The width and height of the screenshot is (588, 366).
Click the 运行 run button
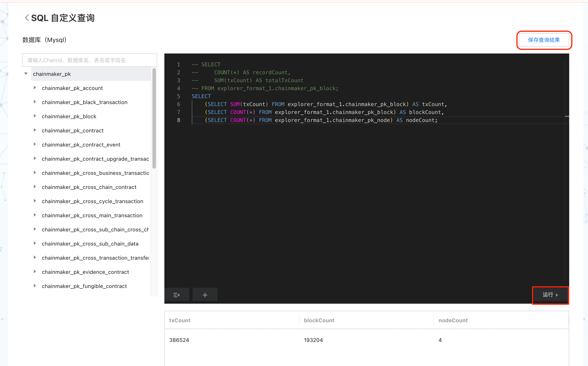[550, 295]
